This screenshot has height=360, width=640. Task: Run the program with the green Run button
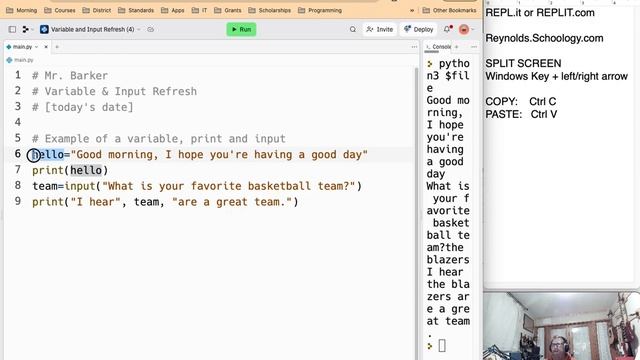pyautogui.click(x=241, y=29)
